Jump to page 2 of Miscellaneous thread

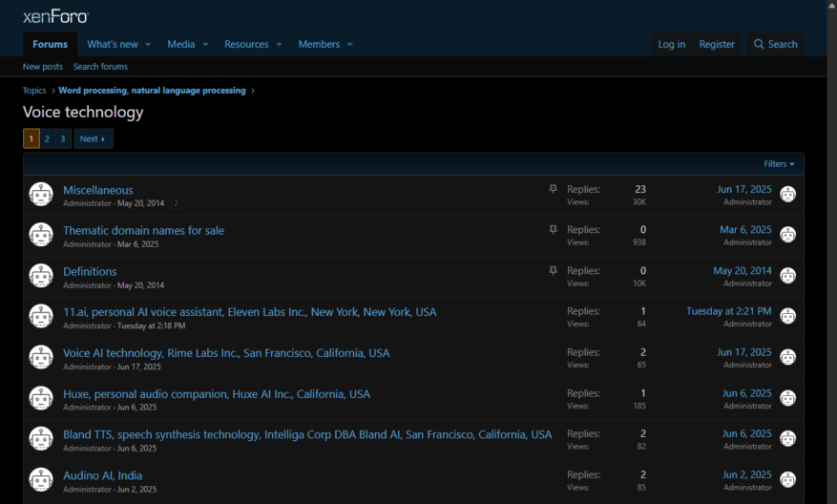point(176,203)
